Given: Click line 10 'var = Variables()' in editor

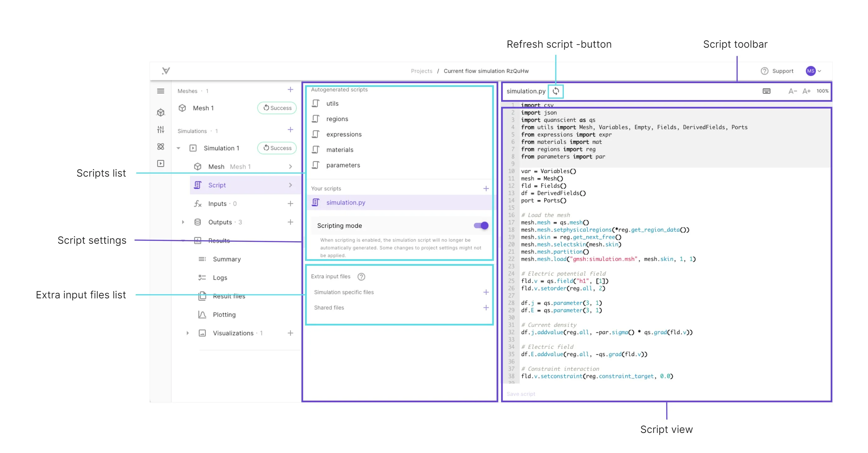Looking at the screenshot, I should pos(548,171).
